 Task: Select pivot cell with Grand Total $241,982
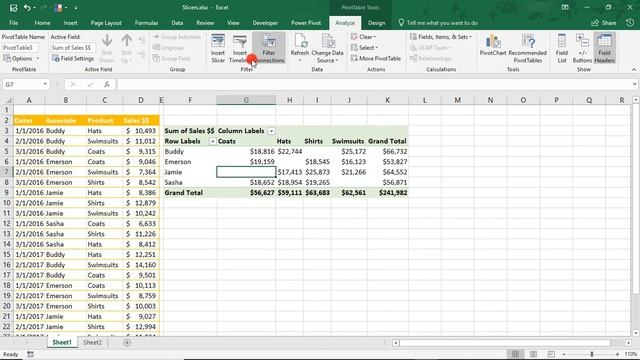click(388, 193)
